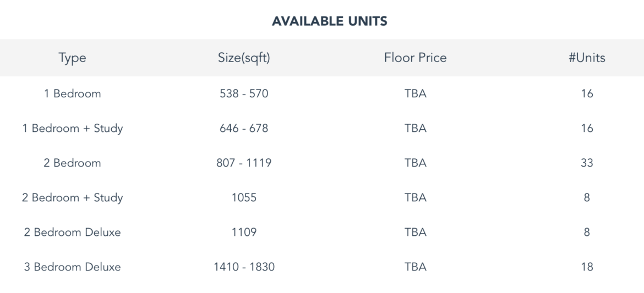Click the 33 units count cell
644x293 pixels.
coord(587,163)
